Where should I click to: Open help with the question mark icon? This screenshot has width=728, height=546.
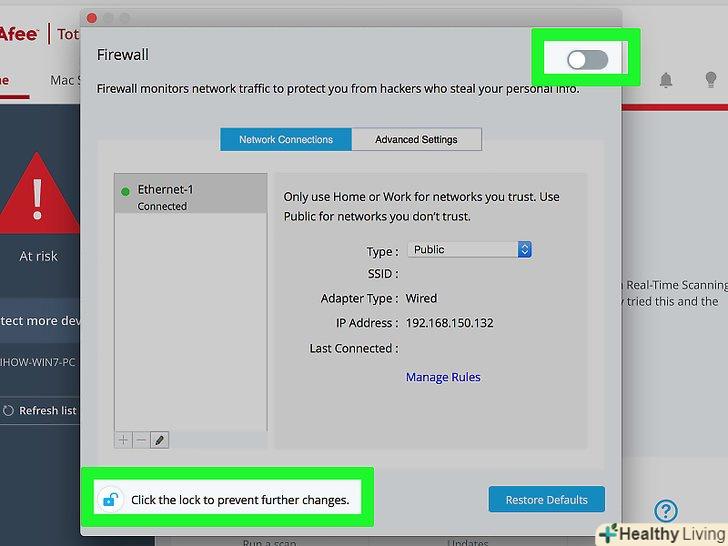pos(666,511)
